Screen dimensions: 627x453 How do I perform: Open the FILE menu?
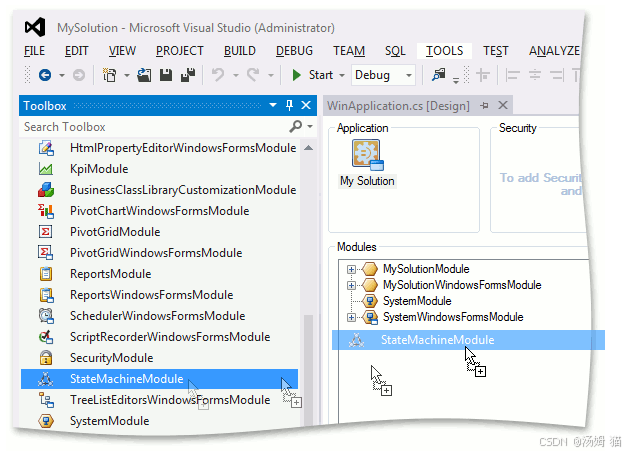pos(34,51)
